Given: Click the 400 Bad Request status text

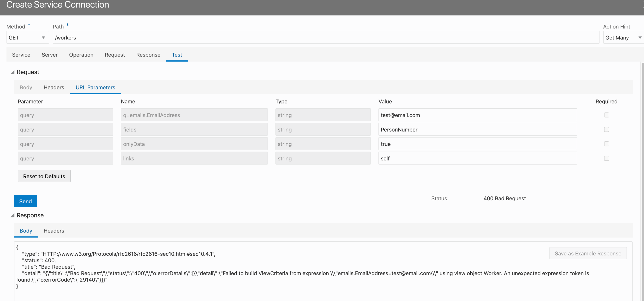Looking at the screenshot, I should pyautogui.click(x=505, y=198).
